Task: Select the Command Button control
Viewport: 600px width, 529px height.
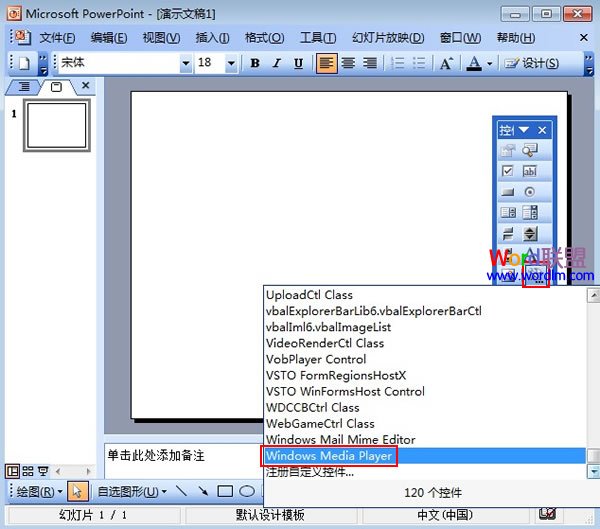Action: (508, 192)
